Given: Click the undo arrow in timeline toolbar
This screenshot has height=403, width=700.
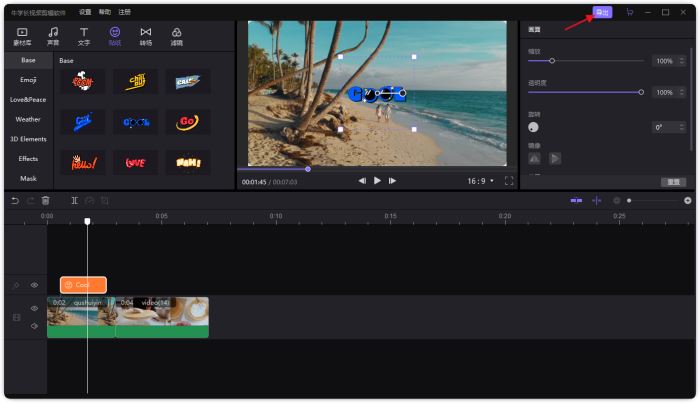Looking at the screenshot, I should coord(15,201).
